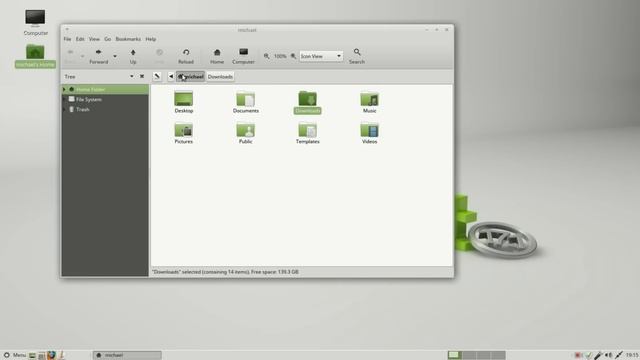Select Home Folder in the tree

tap(105, 89)
